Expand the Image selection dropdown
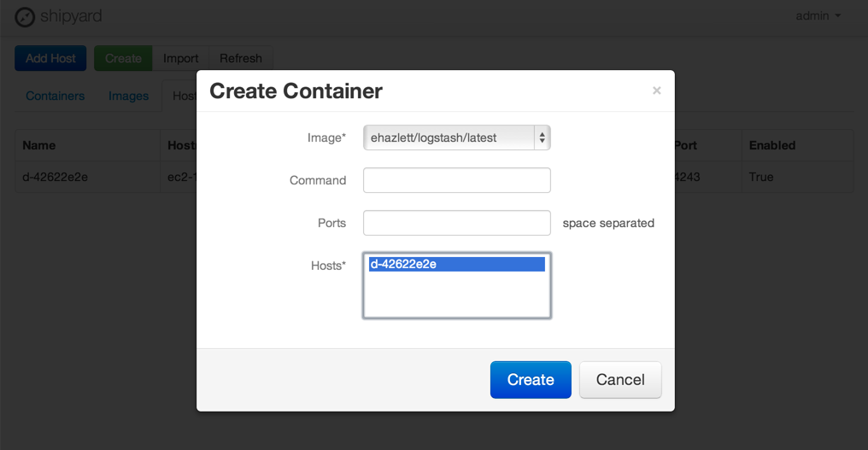This screenshot has height=450, width=868. [456, 137]
